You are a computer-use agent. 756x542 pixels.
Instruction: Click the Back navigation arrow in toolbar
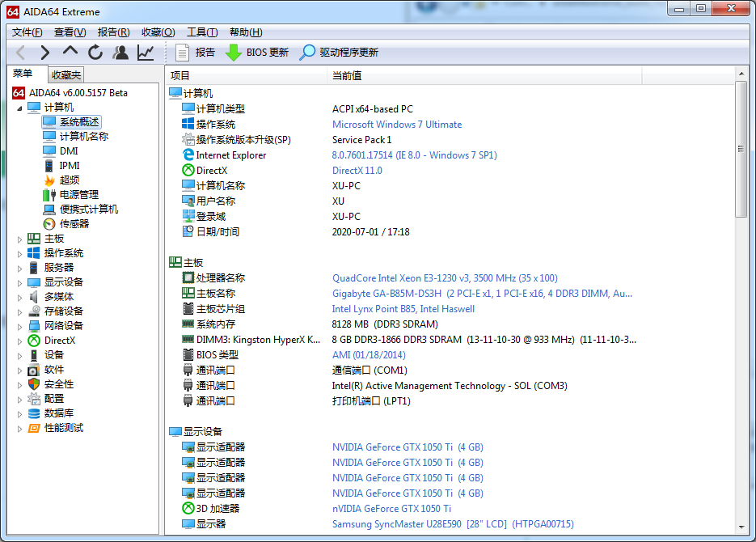[21, 53]
